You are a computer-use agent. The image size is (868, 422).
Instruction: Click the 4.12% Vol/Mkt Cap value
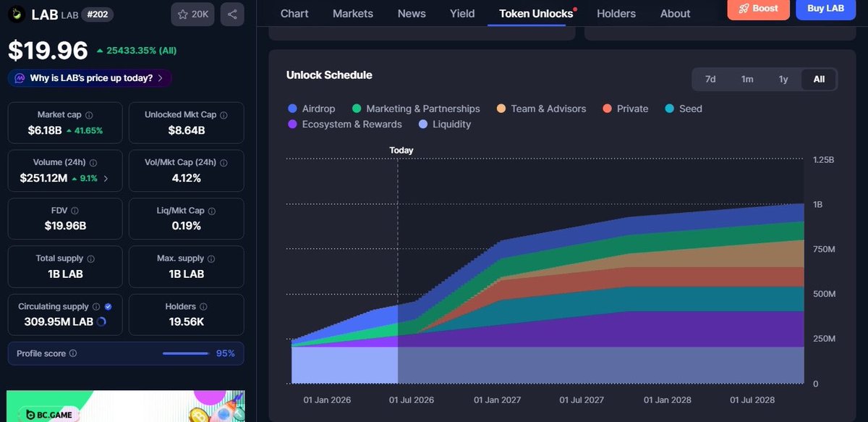click(186, 178)
